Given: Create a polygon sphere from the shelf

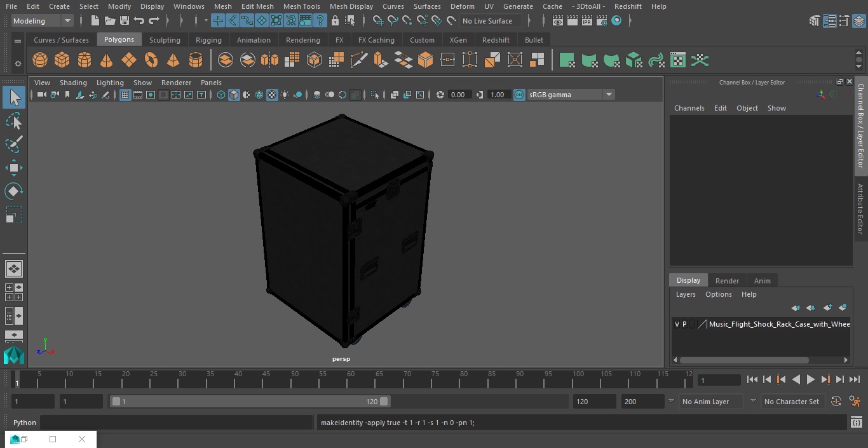Looking at the screenshot, I should [x=40, y=60].
